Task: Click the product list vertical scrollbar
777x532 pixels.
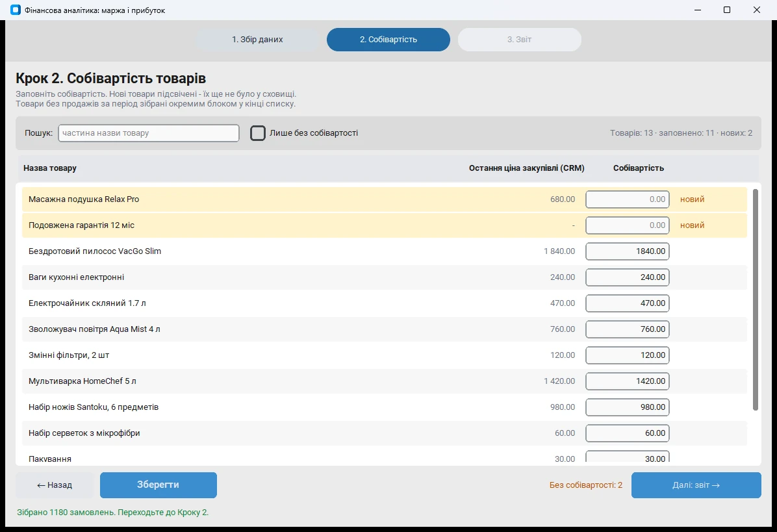Action: point(755,299)
